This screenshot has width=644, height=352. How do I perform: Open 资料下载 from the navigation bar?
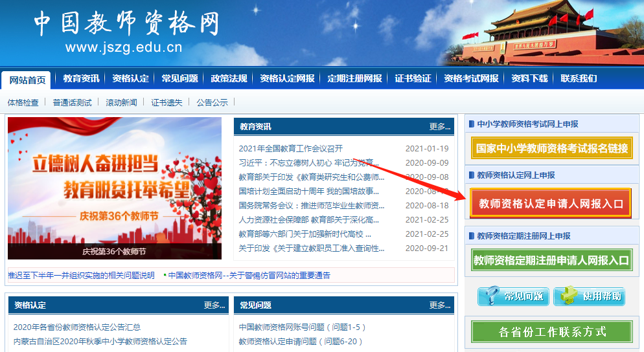tap(529, 78)
